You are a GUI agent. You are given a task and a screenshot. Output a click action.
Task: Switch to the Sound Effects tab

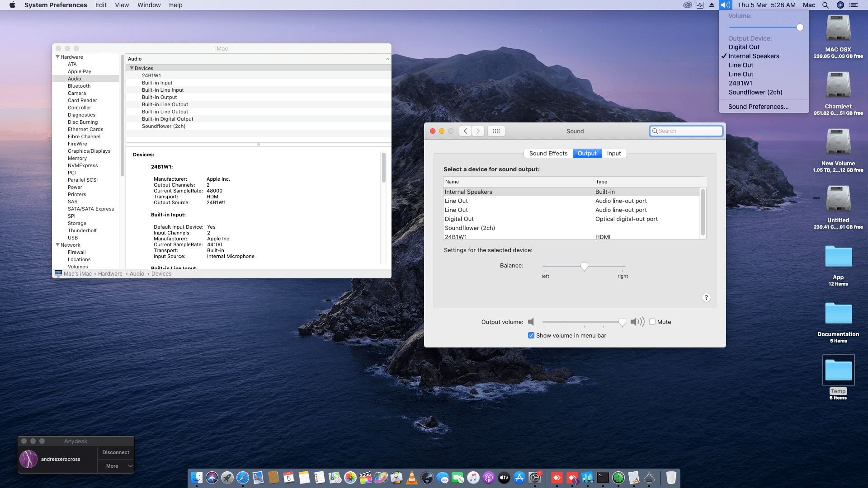pos(548,153)
